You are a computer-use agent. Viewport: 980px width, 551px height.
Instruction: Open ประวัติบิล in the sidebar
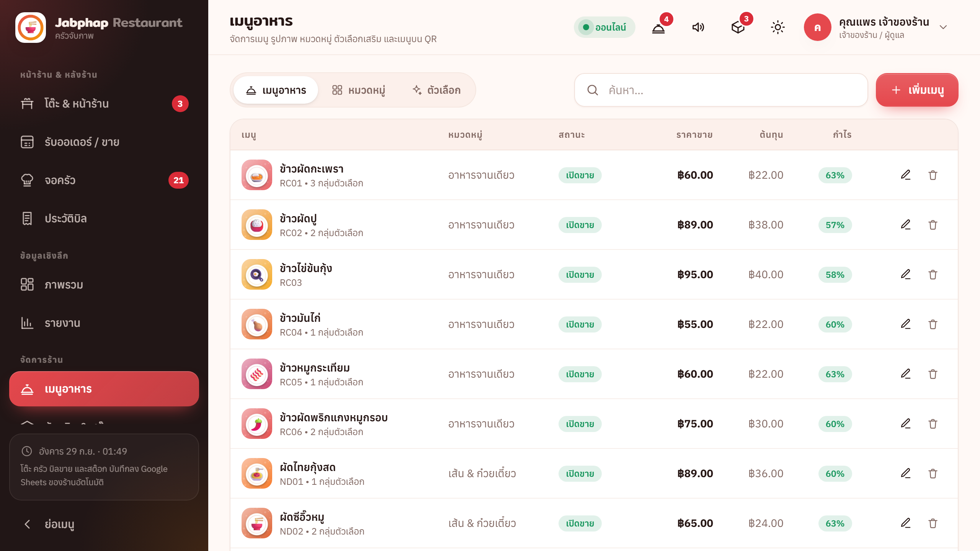[x=104, y=218]
